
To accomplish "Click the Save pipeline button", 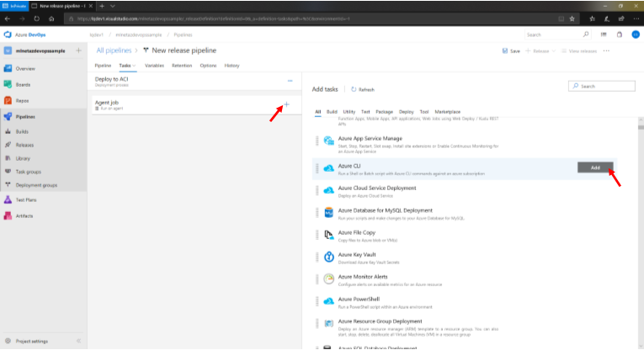I will 511,51.
